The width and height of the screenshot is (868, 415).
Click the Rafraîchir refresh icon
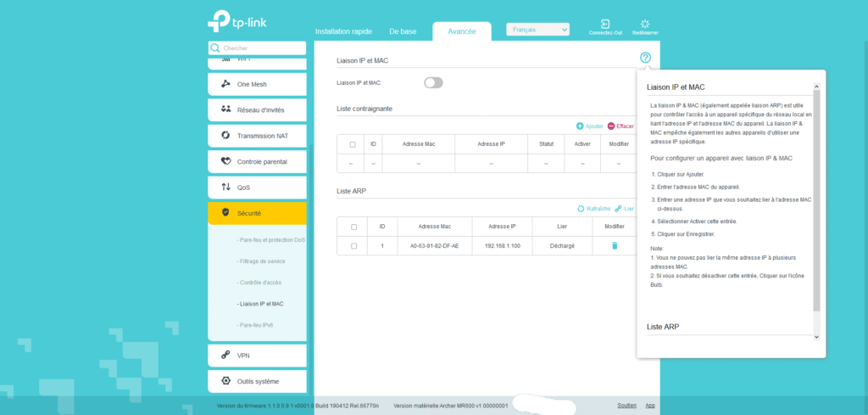click(581, 208)
